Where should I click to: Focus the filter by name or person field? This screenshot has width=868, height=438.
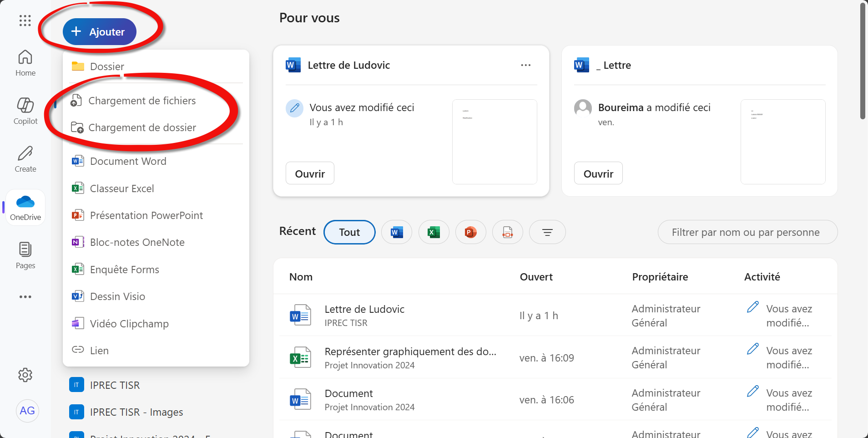(747, 232)
